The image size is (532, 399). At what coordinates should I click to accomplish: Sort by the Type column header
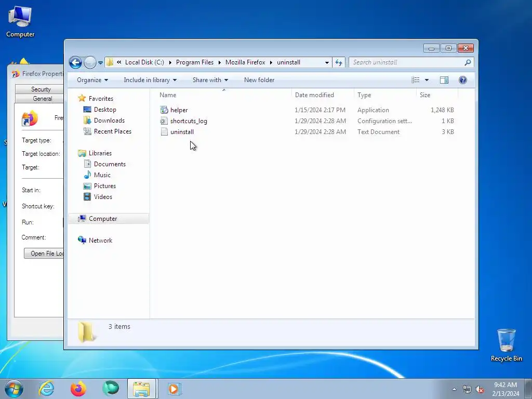tap(385, 95)
